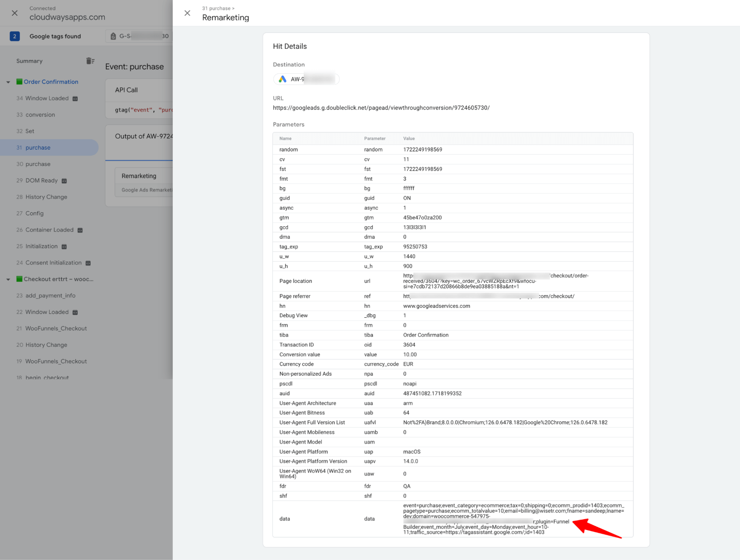The height and width of the screenshot is (560, 740).
Task: Select event 19 WooFunnels_Checkout
Action: click(51, 361)
